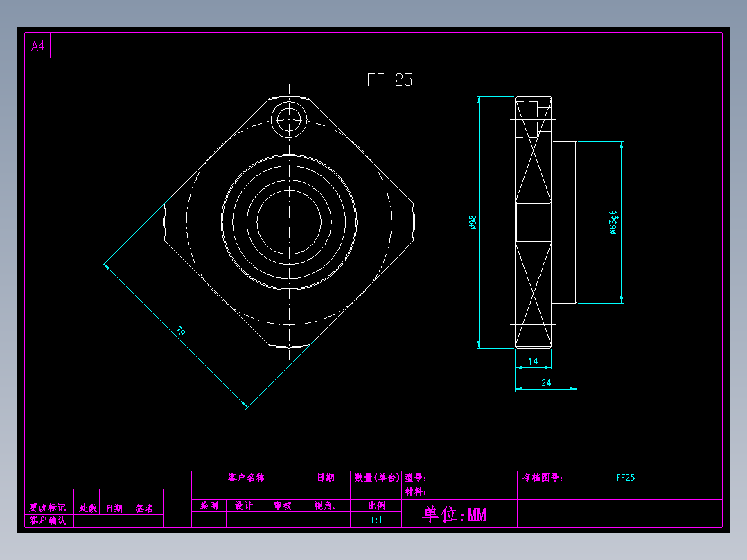This screenshot has height=560, width=747.
Task: Select the FF25 archive drawing number
Action: [x=625, y=478]
